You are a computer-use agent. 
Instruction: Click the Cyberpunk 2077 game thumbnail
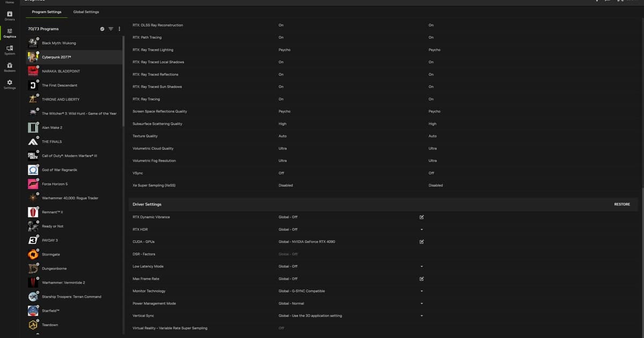click(33, 57)
